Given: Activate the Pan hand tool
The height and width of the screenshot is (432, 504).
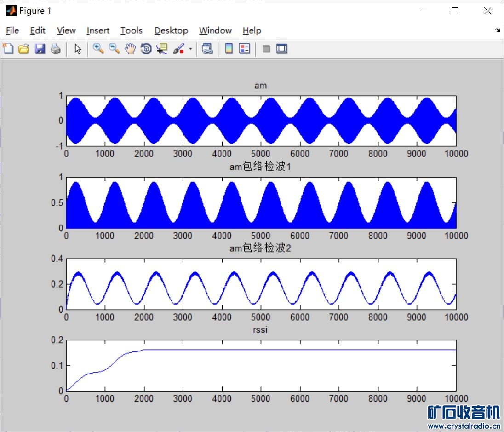Looking at the screenshot, I should click(x=130, y=49).
